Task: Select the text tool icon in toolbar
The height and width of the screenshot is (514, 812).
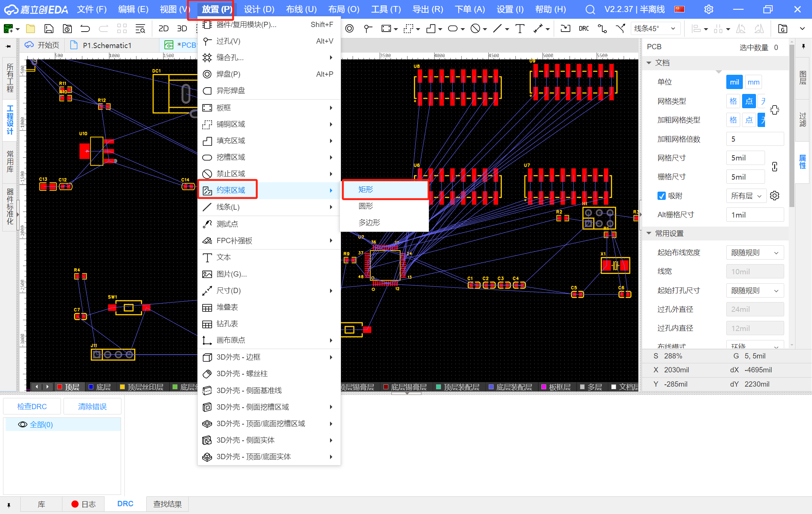Action: click(520, 29)
